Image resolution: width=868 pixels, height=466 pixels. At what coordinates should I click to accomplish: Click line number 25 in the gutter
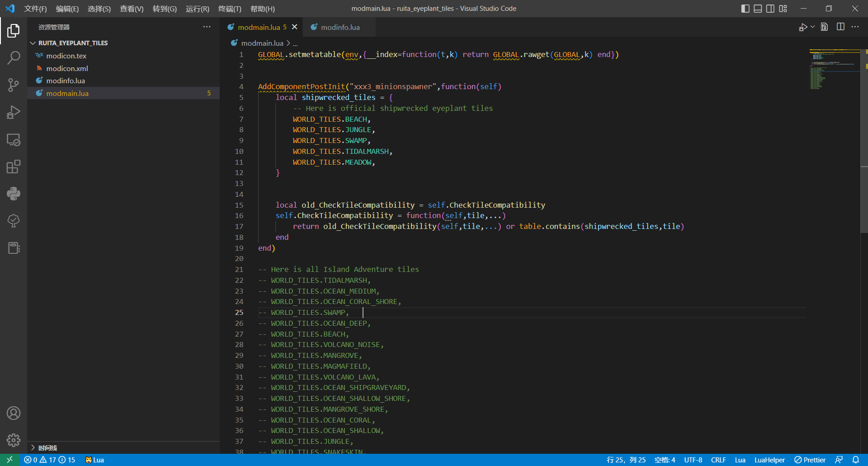239,313
